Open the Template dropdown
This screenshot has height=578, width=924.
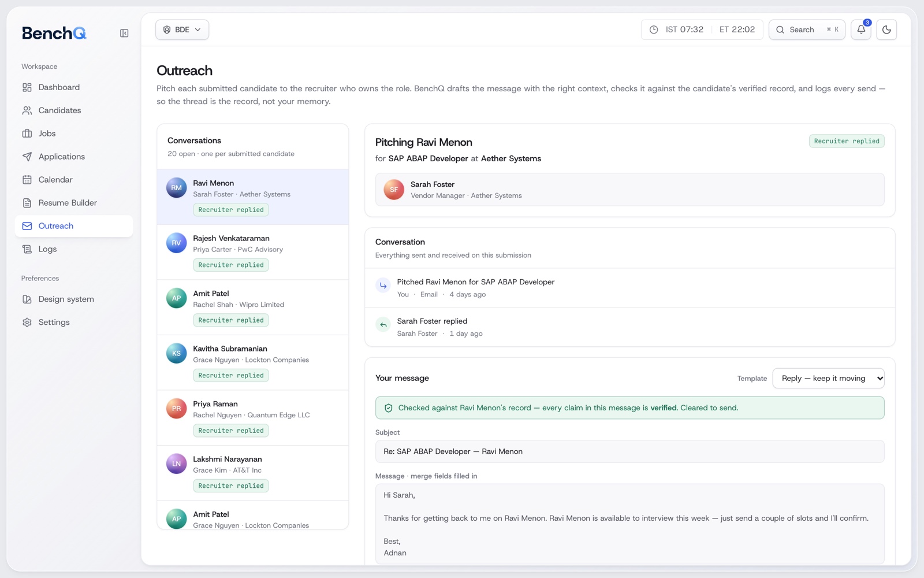pos(828,379)
